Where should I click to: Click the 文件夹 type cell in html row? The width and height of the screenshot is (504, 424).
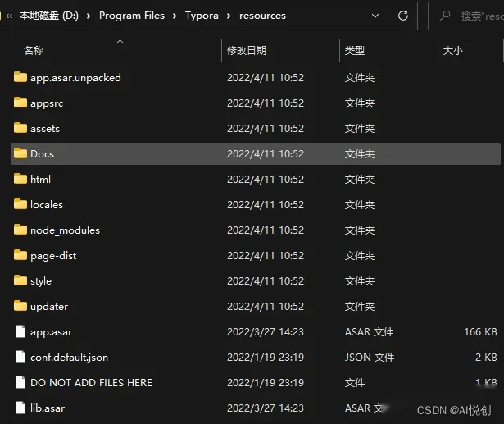tap(360, 179)
